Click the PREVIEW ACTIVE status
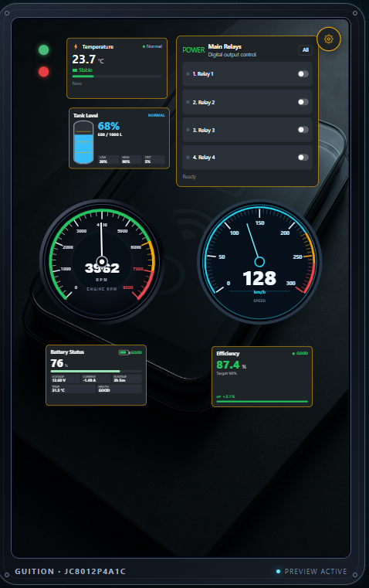Screen dimensions: 369x588 coord(316,572)
